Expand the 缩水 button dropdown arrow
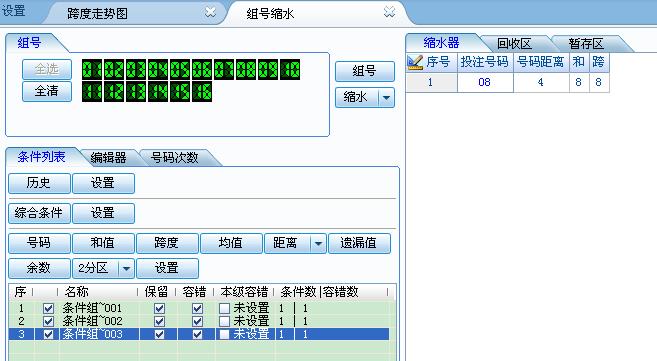This screenshot has height=361, width=657. click(x=386, y=98)
